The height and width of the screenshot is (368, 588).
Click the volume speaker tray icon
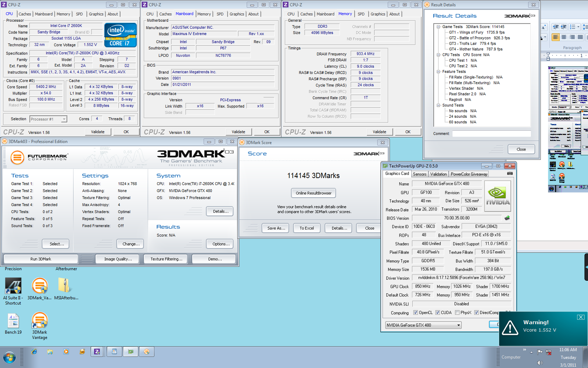[540, 363]
